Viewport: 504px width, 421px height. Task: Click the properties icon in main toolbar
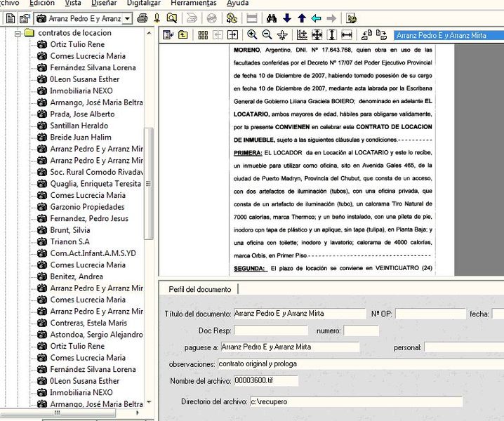tap(25, 18)
